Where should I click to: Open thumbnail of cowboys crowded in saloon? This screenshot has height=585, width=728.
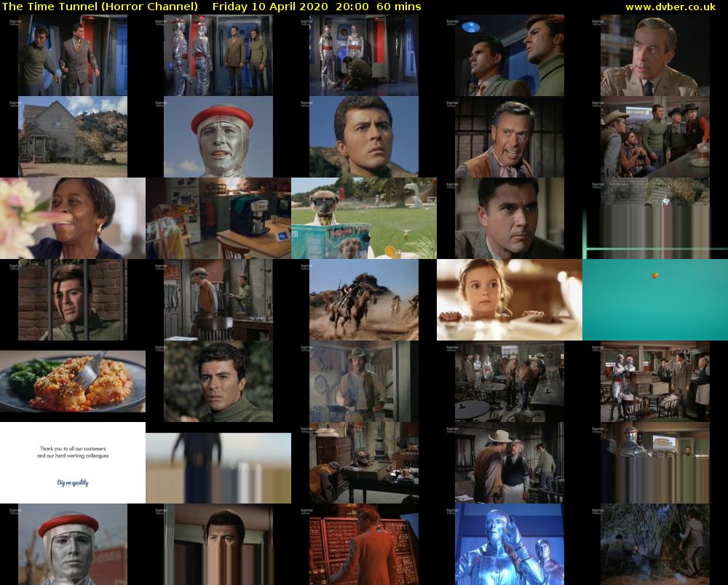(655, 137)
